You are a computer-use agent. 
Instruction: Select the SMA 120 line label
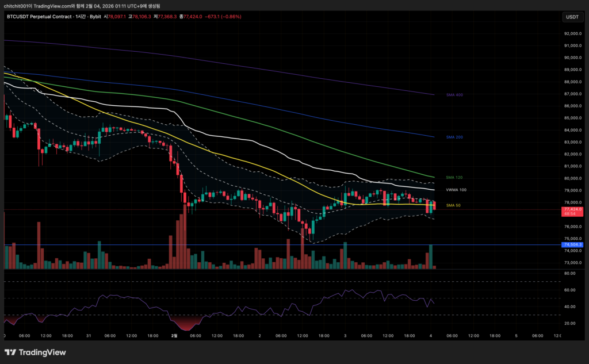tap(455, 177)
